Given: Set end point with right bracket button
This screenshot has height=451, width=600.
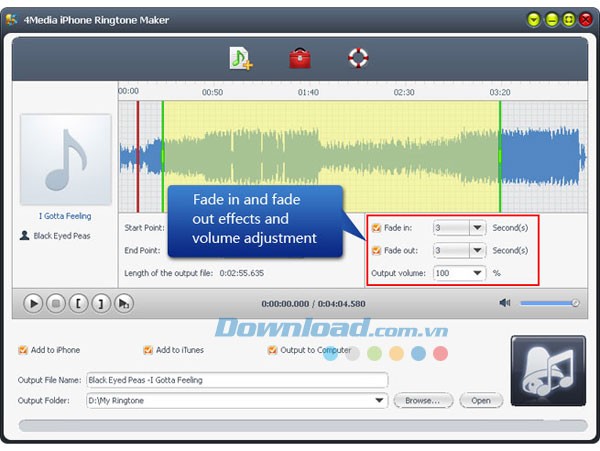Looking at the screenshot, I should coord(101,304).
